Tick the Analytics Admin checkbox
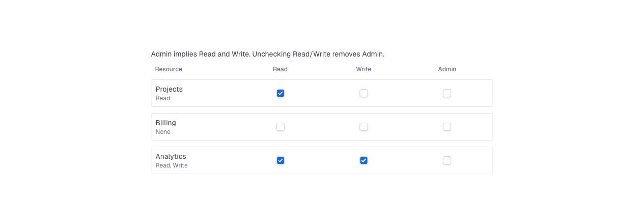The image size is (644, 223). 447,160
